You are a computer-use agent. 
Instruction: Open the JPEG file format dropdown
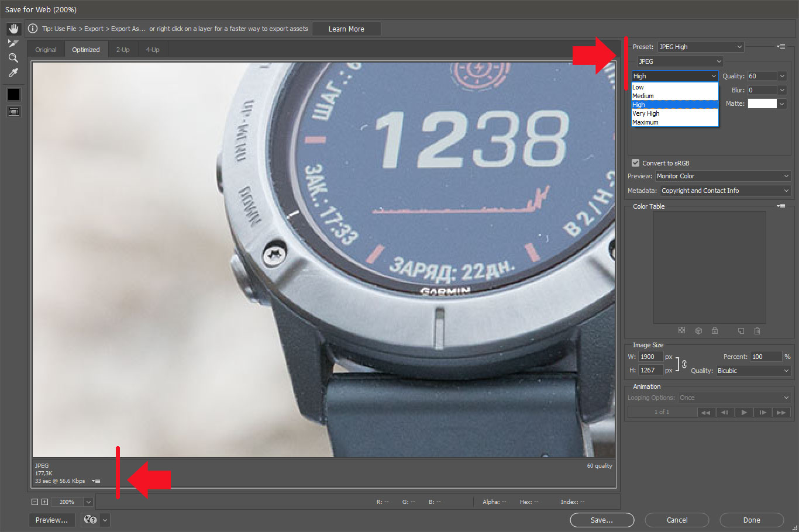[x=680, y=61]
